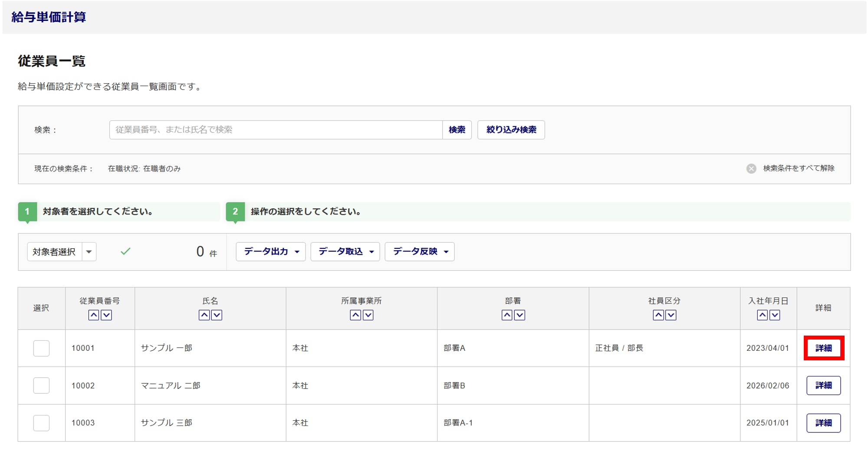Sort 入社年月日 column ascending

(762, 315)
